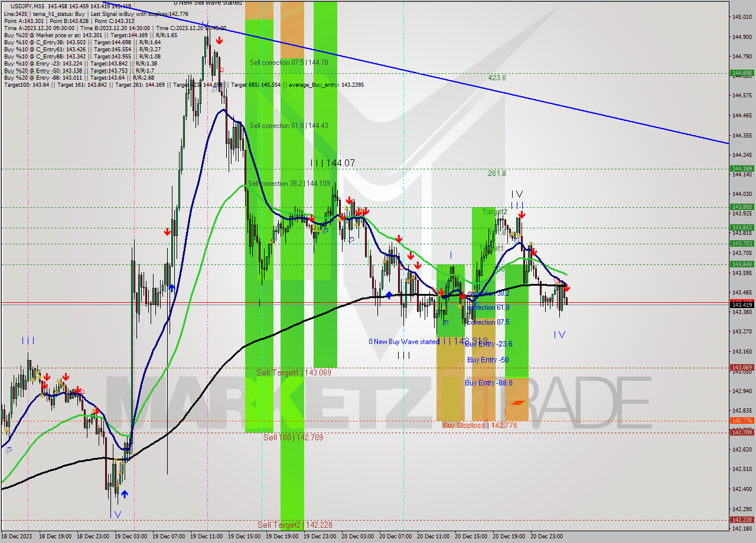The width and height of the screenshot is (756, 543).
Task: Select the 'Target100: 143.64' summary line
Action: [184, 85]
